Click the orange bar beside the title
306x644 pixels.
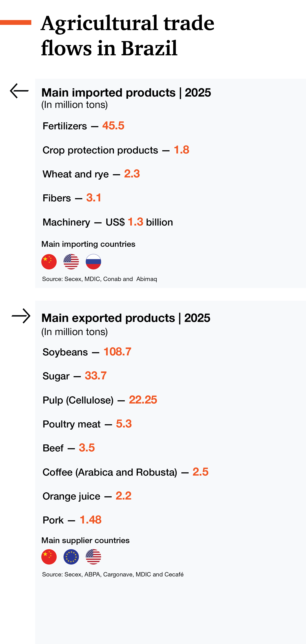click(x=15, y=23)
